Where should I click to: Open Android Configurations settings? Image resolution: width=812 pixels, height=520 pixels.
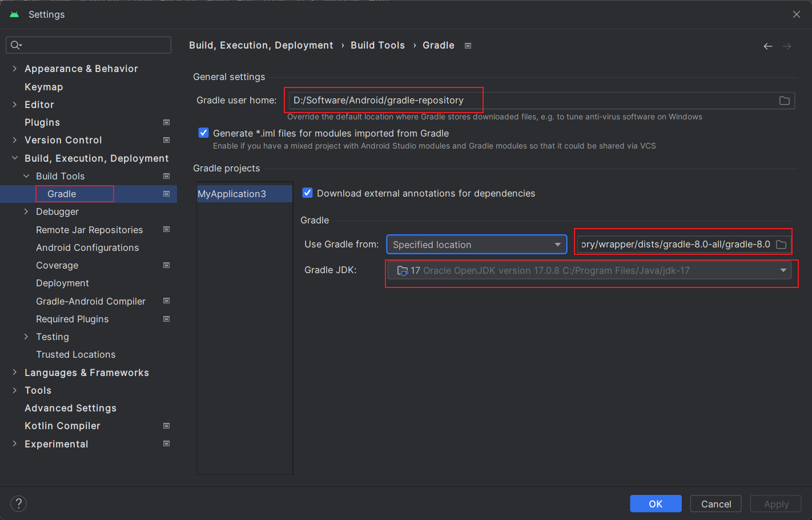tap(87, 247)
